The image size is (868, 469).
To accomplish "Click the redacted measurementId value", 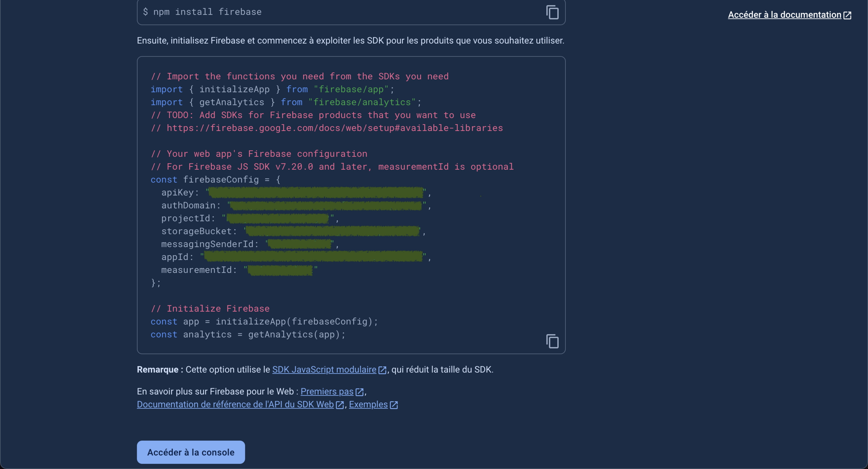I will [x=280, y=270].
